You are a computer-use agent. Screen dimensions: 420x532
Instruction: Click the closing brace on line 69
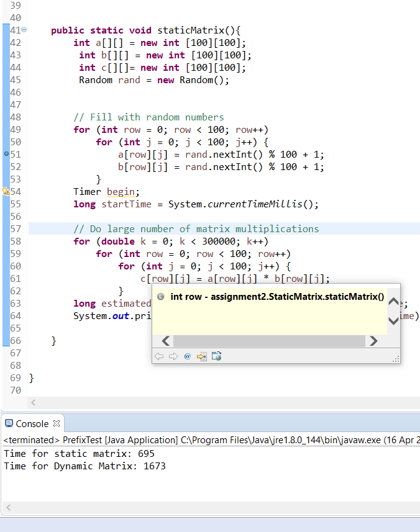coord(31,377)
